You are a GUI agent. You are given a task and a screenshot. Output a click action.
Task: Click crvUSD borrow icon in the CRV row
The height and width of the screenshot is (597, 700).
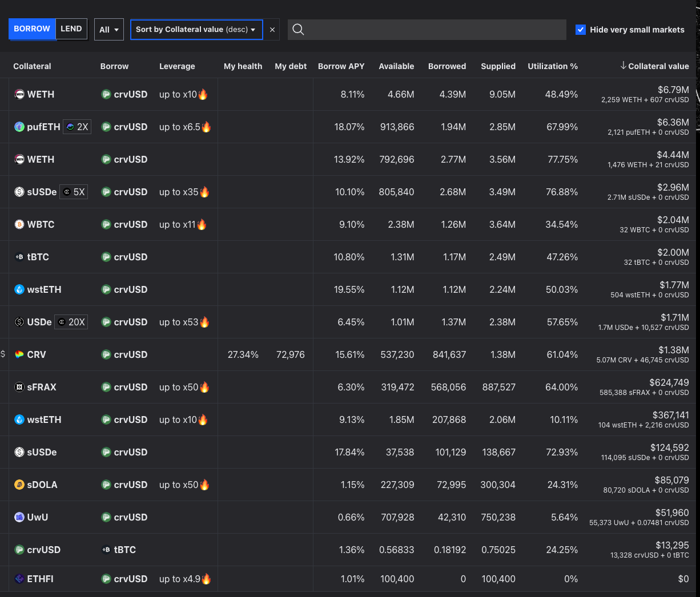point(106,354)
